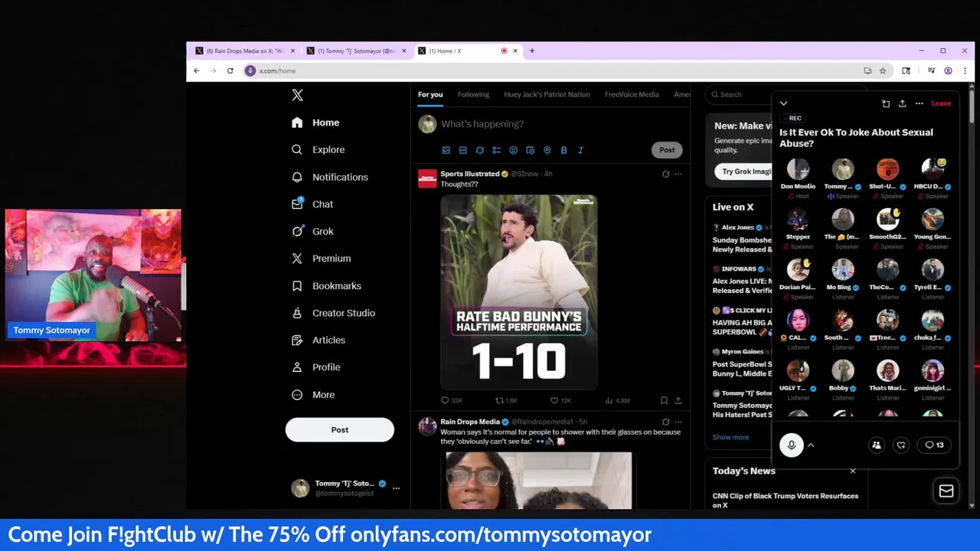Switch to the Following tab
The width and height of the screenshot is (980, 551).
click(x=473, y=94)
